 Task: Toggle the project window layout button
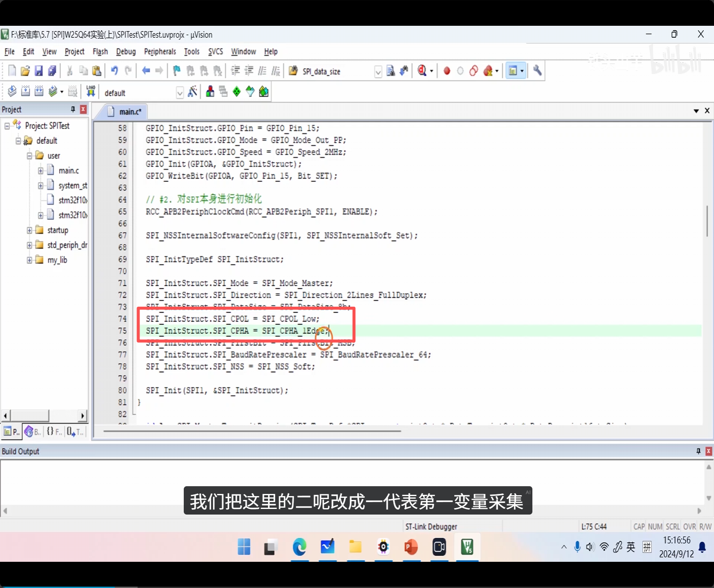pyautogui.click(x=513, y=71)
